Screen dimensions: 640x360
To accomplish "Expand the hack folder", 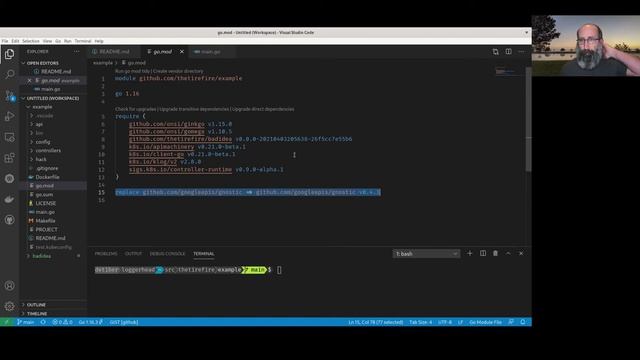I will click(41, 160).
